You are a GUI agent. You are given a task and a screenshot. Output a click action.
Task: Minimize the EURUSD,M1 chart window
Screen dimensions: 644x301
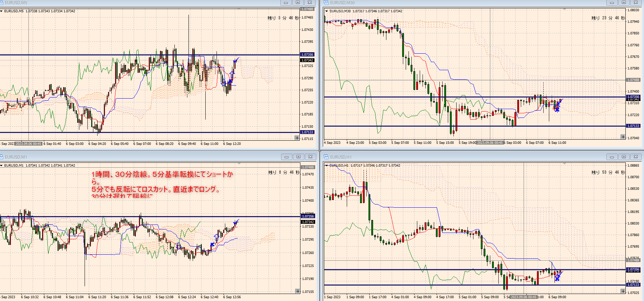coord(287,157)
